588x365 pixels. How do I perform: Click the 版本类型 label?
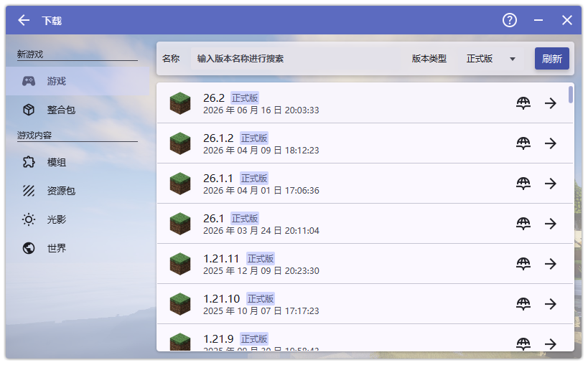429,59
